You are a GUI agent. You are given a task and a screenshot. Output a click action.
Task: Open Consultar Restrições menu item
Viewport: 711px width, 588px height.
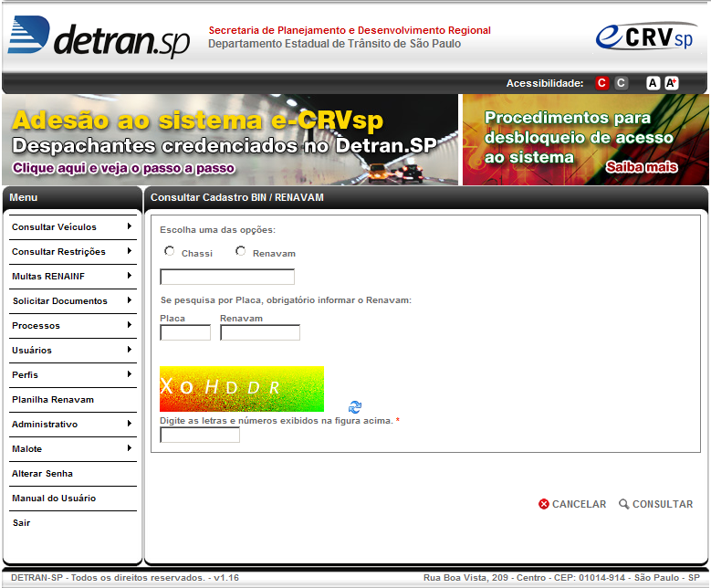pos(58,251)
